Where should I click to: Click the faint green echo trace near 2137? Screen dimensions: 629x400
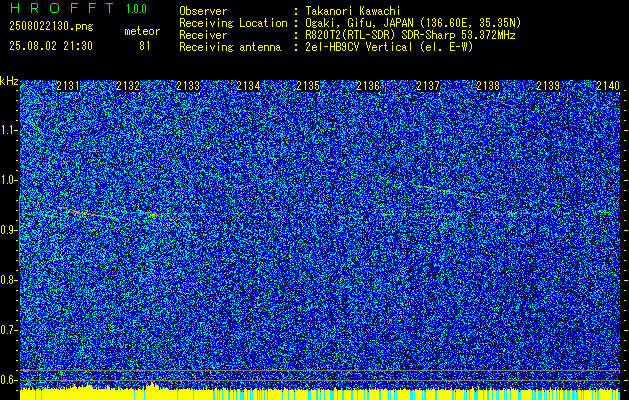[x=435, y=189]
